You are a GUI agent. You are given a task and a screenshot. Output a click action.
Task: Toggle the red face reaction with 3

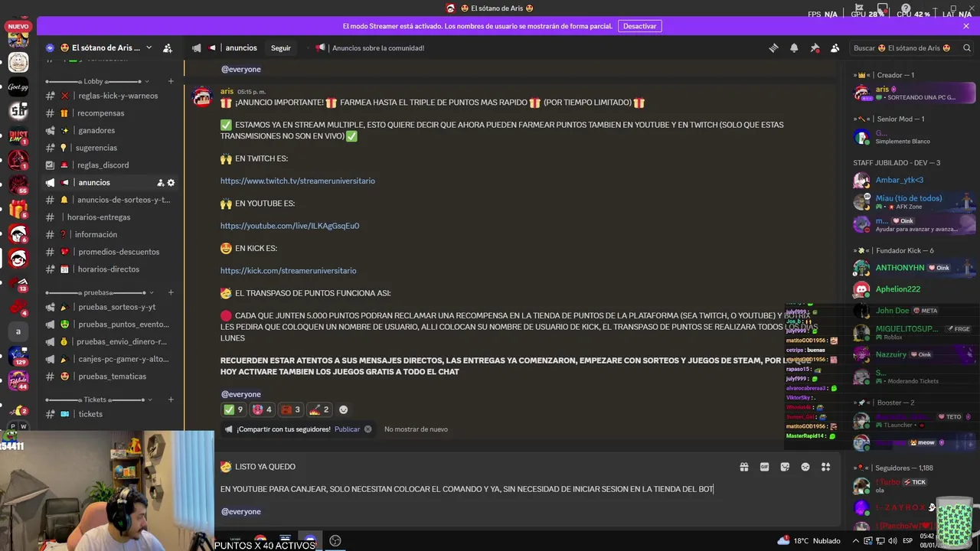coord(290,409)
